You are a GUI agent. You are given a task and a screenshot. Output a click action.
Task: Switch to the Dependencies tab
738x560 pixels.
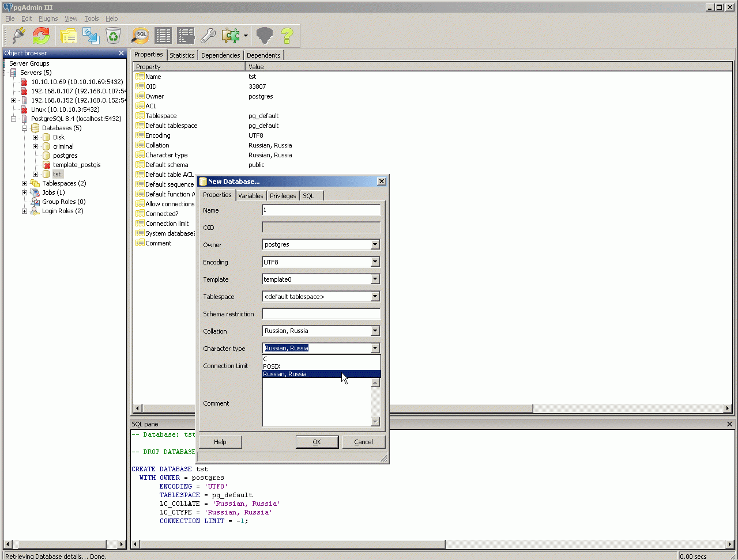click(221, 55)
